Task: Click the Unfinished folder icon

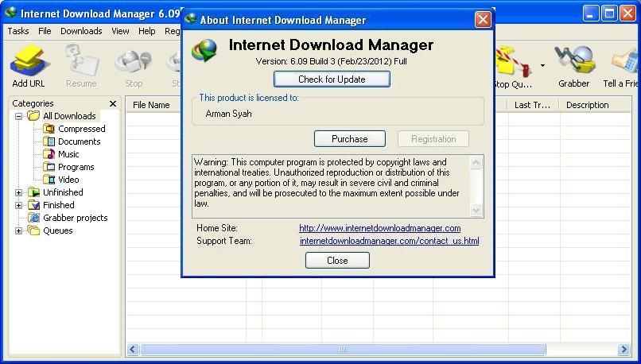Action: click(34, 192)
